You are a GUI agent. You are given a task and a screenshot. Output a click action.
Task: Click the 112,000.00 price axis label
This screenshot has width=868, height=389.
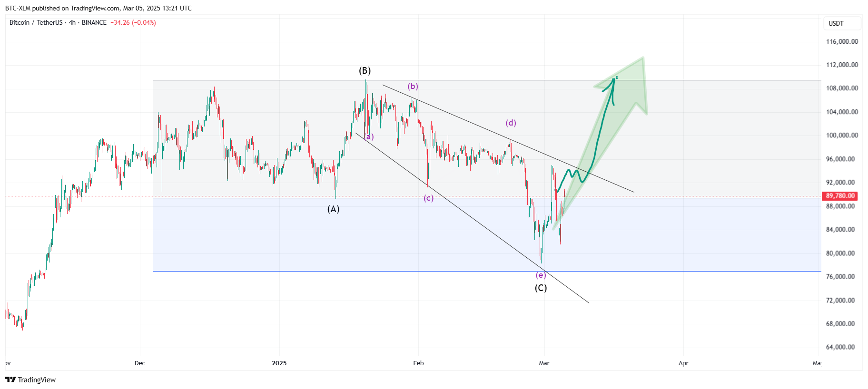point(842,65)
